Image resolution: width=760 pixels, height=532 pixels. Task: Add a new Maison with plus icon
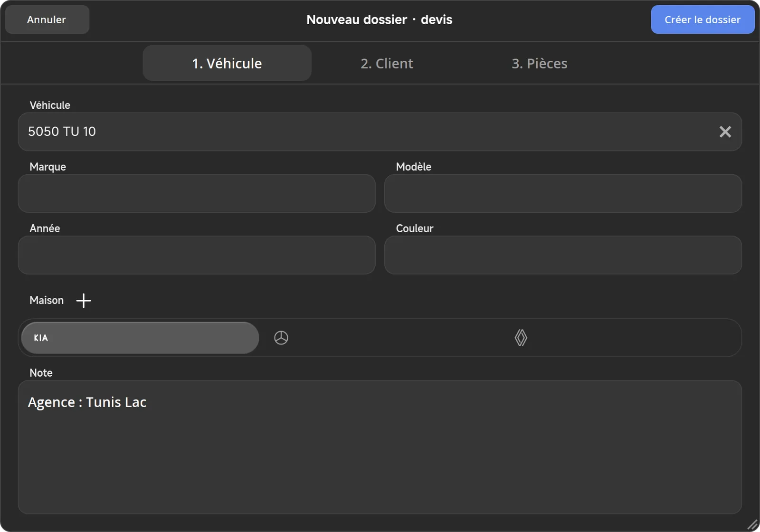tap(84, 300)
